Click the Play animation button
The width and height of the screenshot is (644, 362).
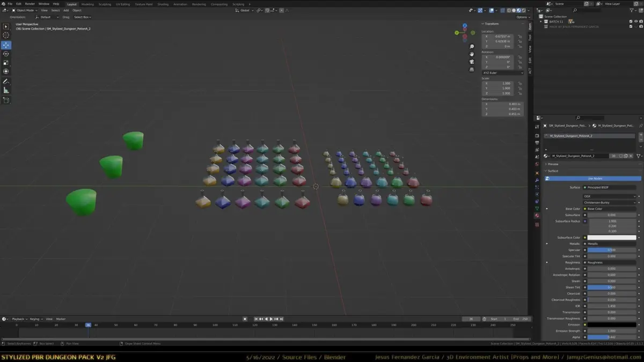(x=270, y=319)
